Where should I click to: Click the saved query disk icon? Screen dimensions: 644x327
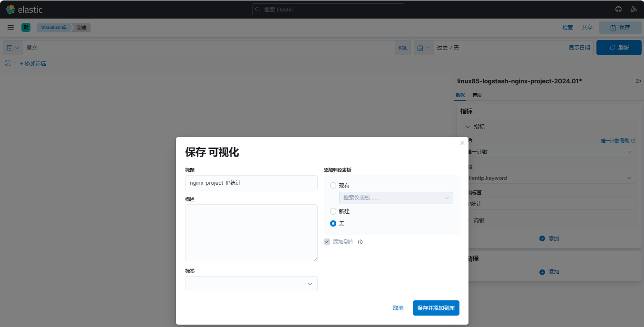pos(10,48)
